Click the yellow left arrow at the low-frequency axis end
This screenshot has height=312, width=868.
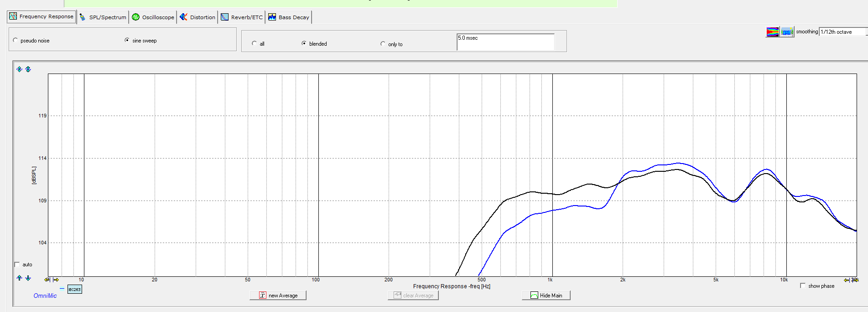(47, 280)
